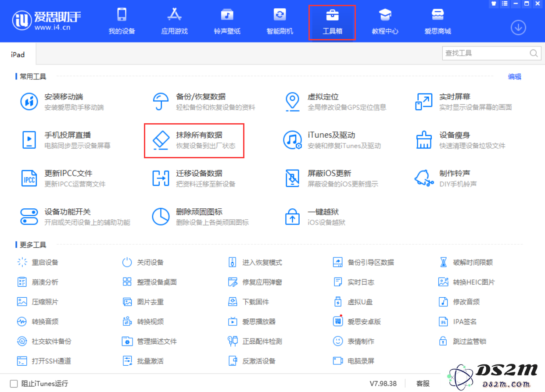Start 手机投屏直播 tool
Viewport: 545px width, 392px height.
click(x=65, y=140)
